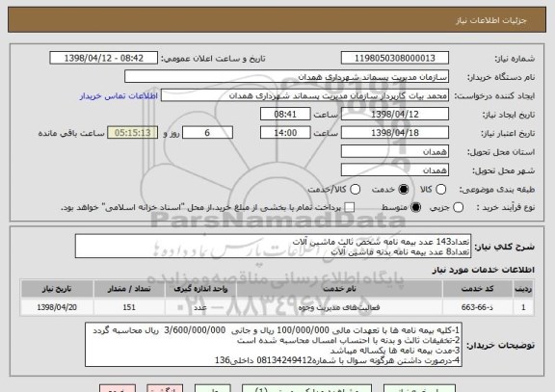
Task: Click the validity date field 1398/04/18
Action: tap(395, 133)
